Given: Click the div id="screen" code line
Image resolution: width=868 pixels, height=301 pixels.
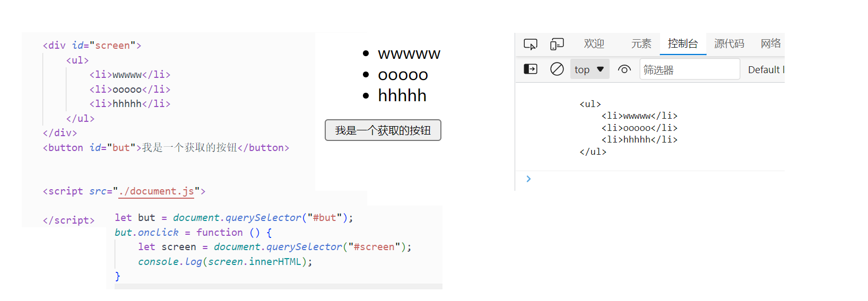Looking at the screenshot, I should pos(92,46).
